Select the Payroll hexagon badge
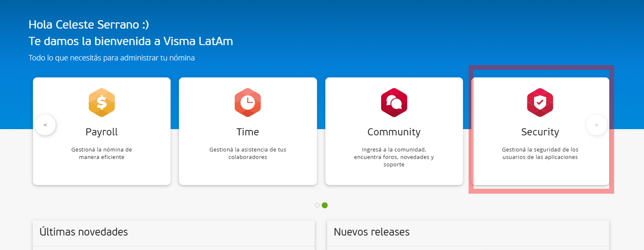This screenshot has width=644, height=250. point(102,102)
